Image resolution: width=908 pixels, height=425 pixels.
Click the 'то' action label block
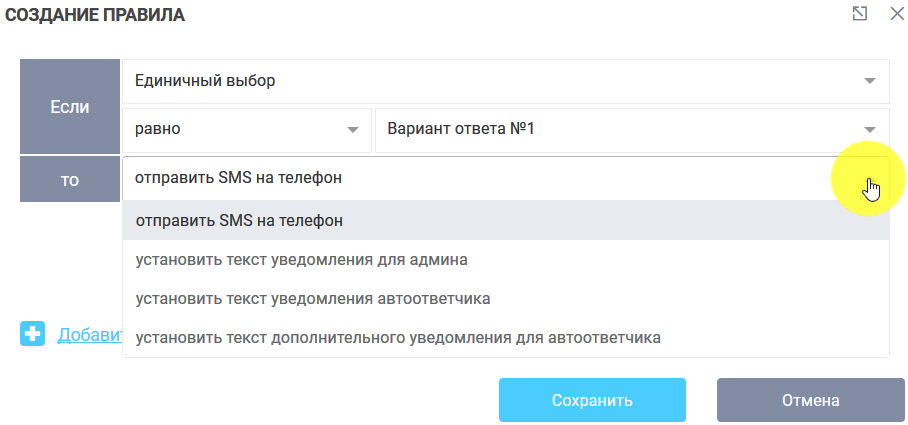coord(69,180)
